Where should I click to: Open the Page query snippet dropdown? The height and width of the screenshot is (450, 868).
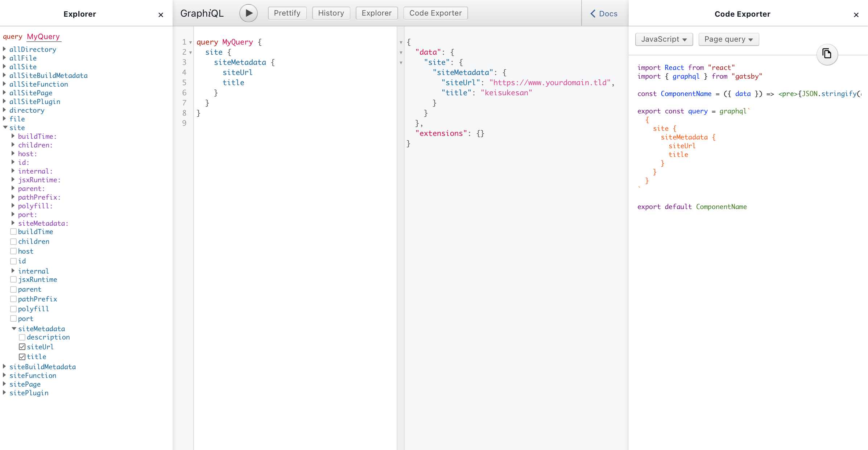coord(728,39)
